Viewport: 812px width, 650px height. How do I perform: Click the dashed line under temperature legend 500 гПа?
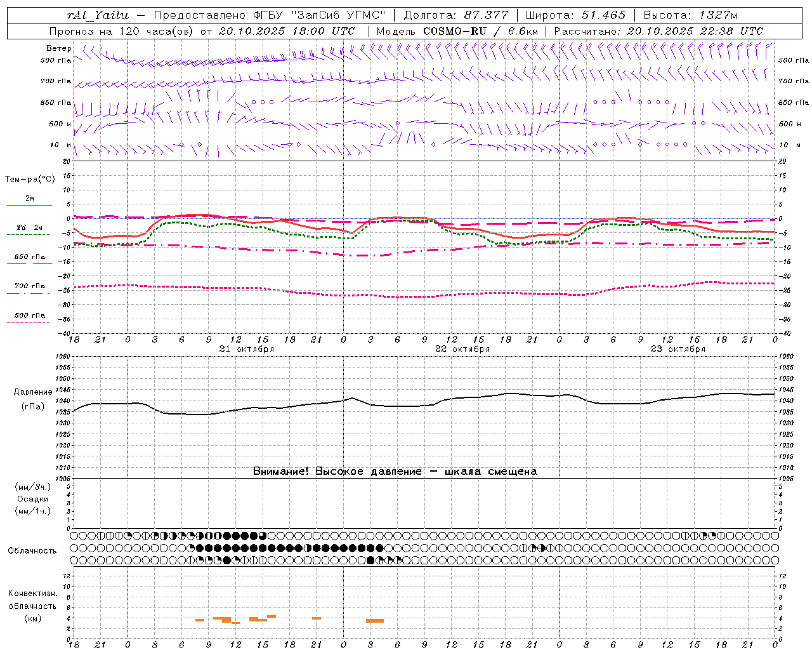[28, 322]
